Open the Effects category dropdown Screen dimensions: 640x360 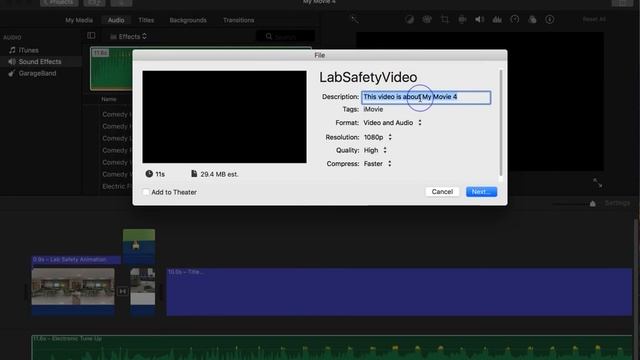129,37
